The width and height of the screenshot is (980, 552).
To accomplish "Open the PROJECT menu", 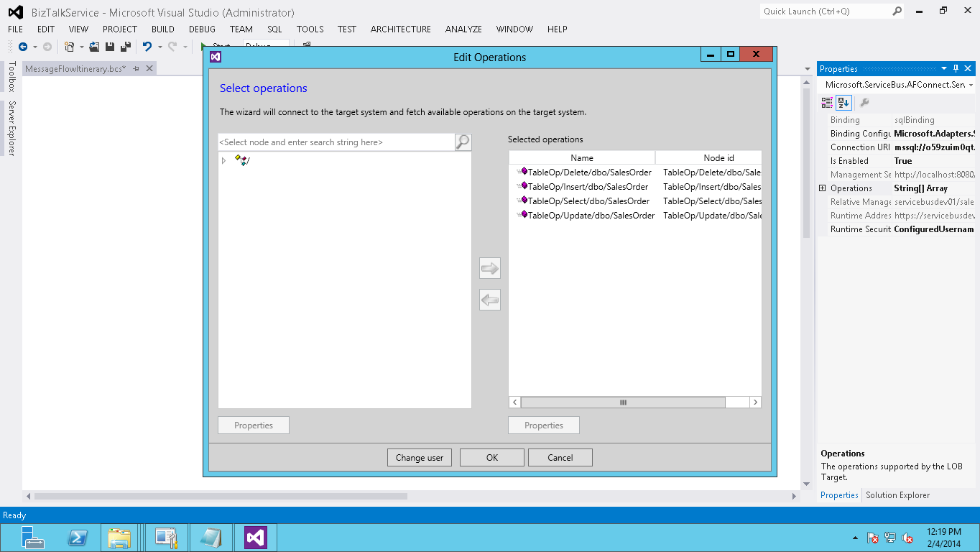I will (x=120, y=29).
